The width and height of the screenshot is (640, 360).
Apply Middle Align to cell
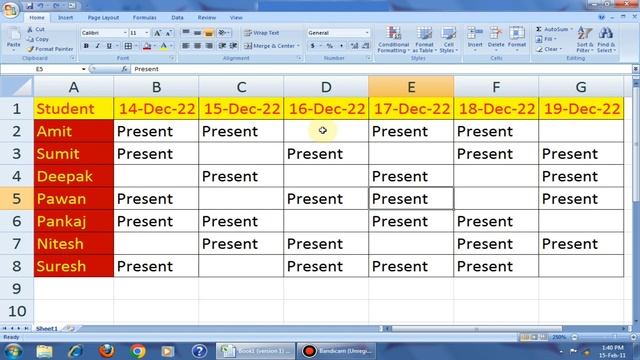pyautogui.click(x=197, y=33)
